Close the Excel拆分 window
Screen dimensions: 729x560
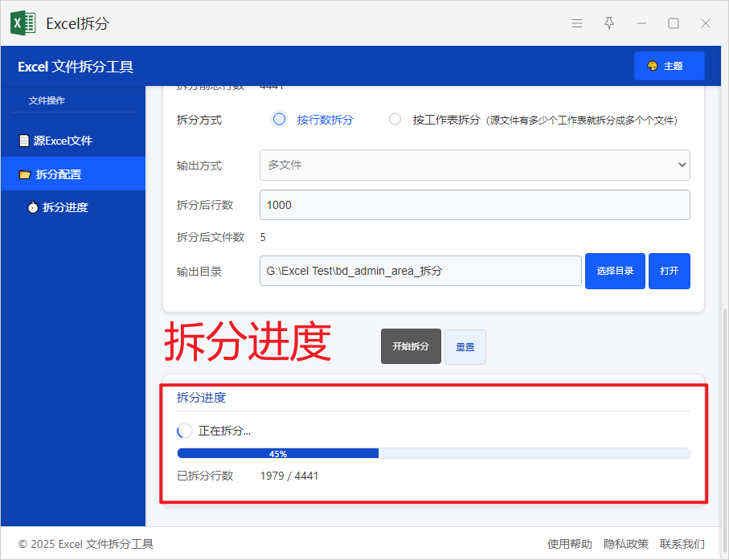705,23
